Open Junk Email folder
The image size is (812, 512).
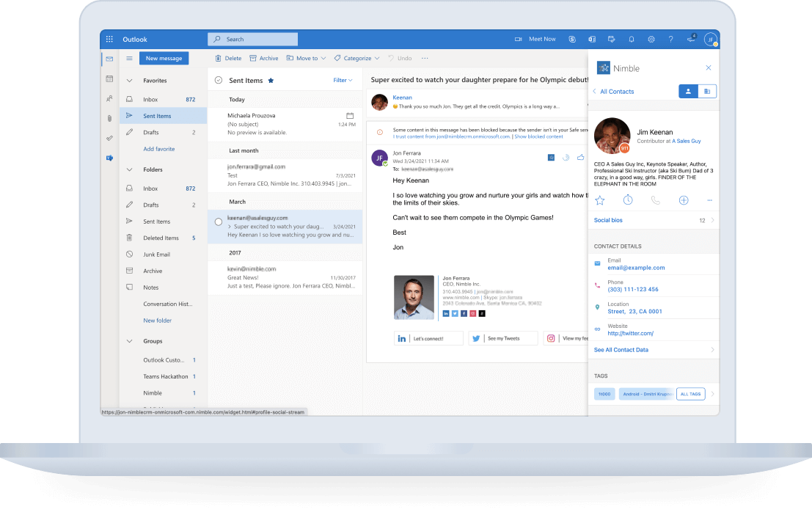[x=163, y=255]
